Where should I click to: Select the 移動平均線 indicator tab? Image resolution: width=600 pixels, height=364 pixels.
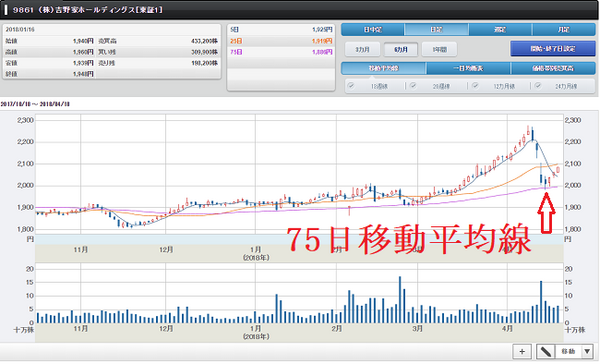tap(383, 68)
